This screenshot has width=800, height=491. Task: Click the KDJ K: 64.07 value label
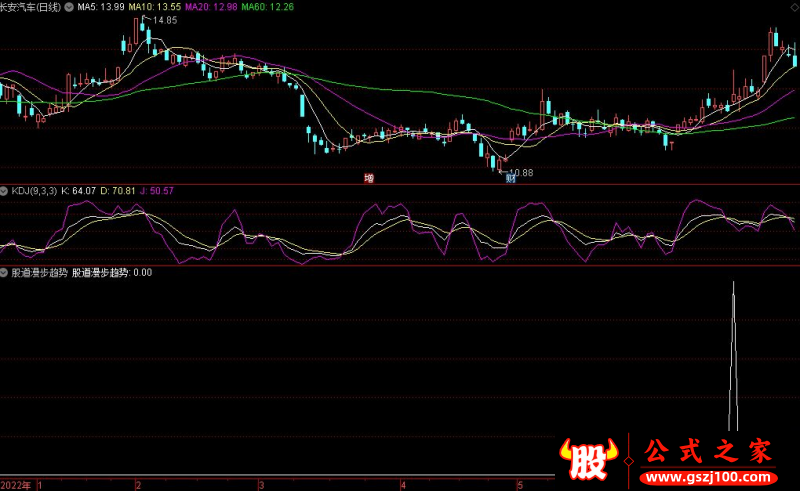(x=79, y=191)
